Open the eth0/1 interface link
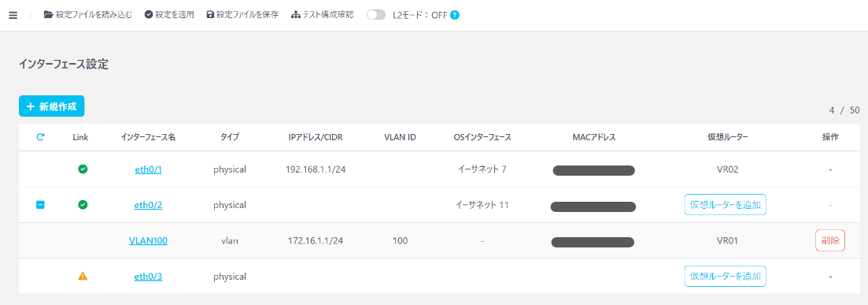 coord(149,169)
